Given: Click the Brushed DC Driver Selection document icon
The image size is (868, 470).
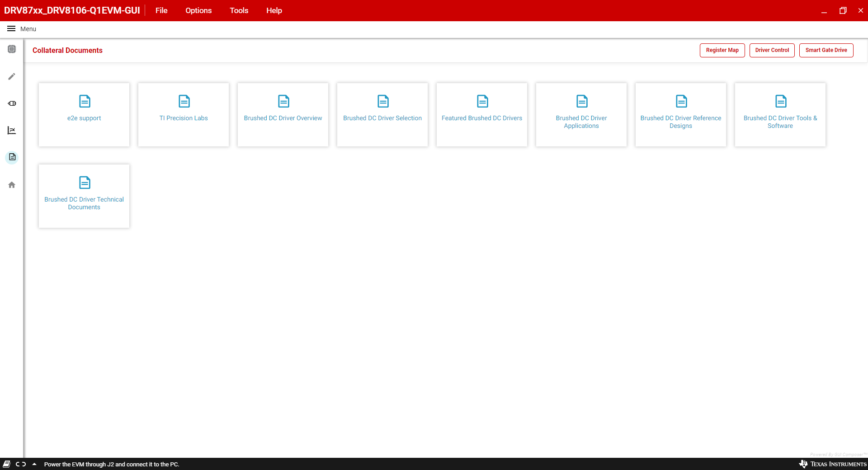Looking at the screenshot, I should 383,101.
